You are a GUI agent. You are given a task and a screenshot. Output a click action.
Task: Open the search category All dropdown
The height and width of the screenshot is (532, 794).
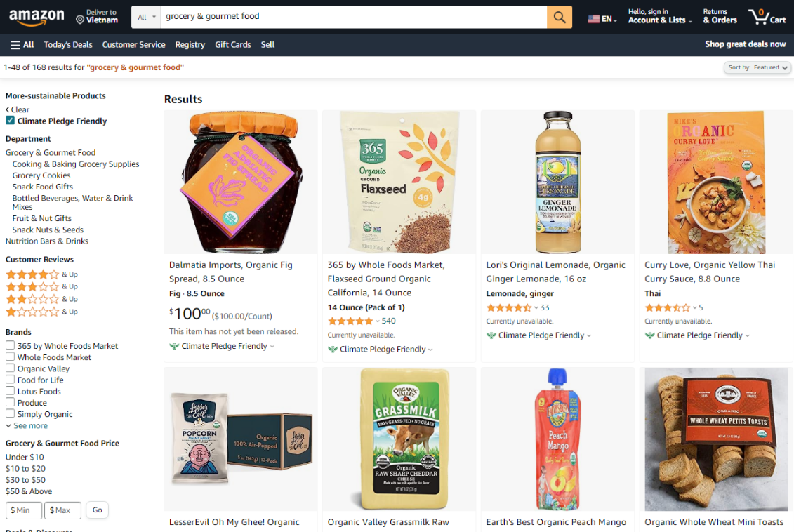click(x=146, y=17)
